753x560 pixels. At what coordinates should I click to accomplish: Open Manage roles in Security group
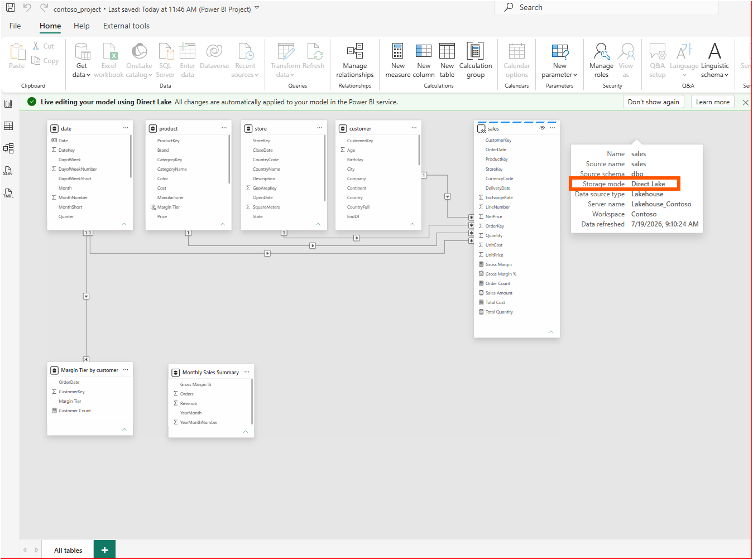pos(601,61)
